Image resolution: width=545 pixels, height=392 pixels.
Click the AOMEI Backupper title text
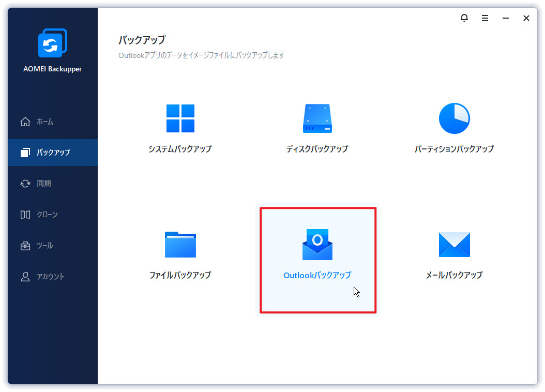tap(53, 69)
